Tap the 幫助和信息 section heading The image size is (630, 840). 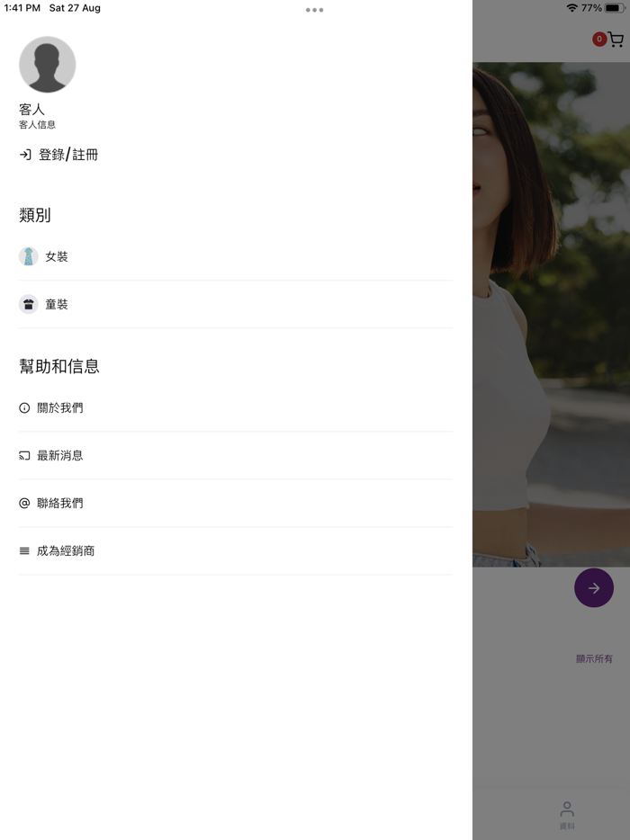[59, 366]
